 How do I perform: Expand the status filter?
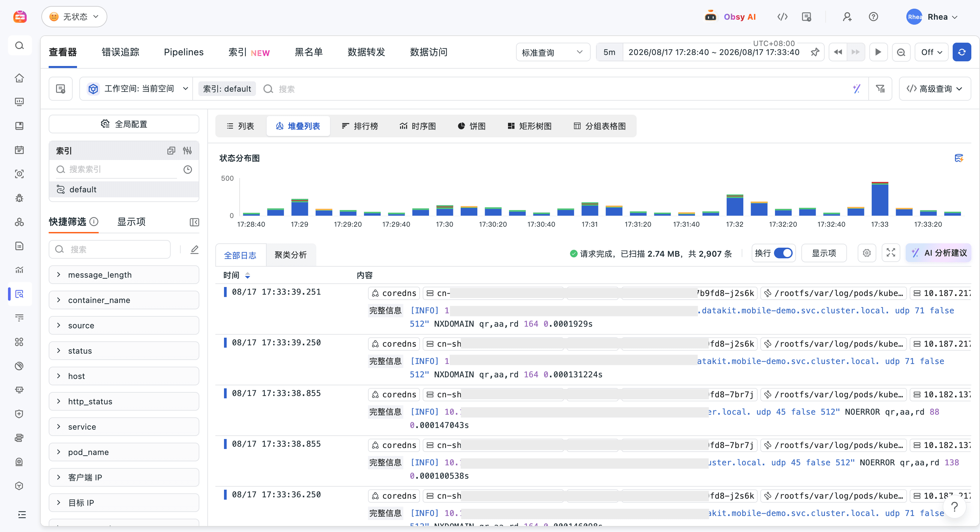(x=124, y=351)
